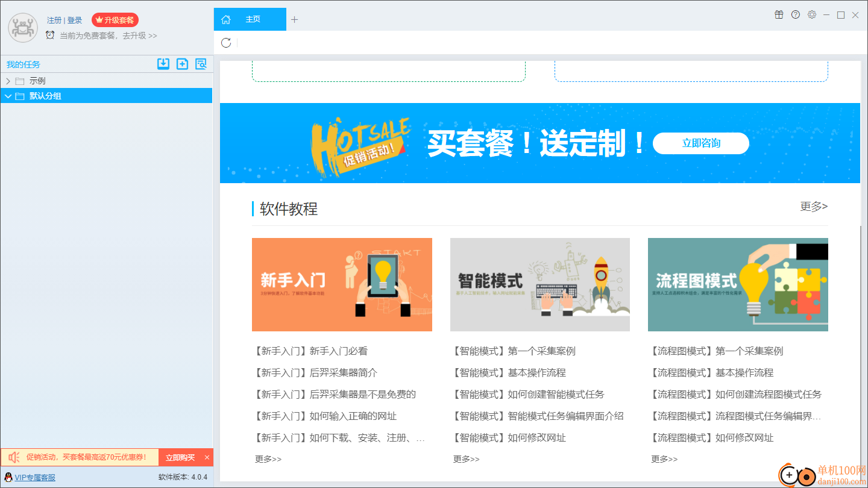Click the 注册 link
The image size is (868, 488).
click(x=54, y=20)
